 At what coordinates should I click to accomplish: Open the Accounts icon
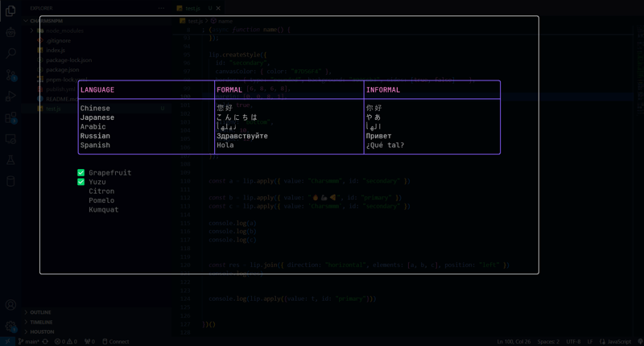[x=10, y=305]
